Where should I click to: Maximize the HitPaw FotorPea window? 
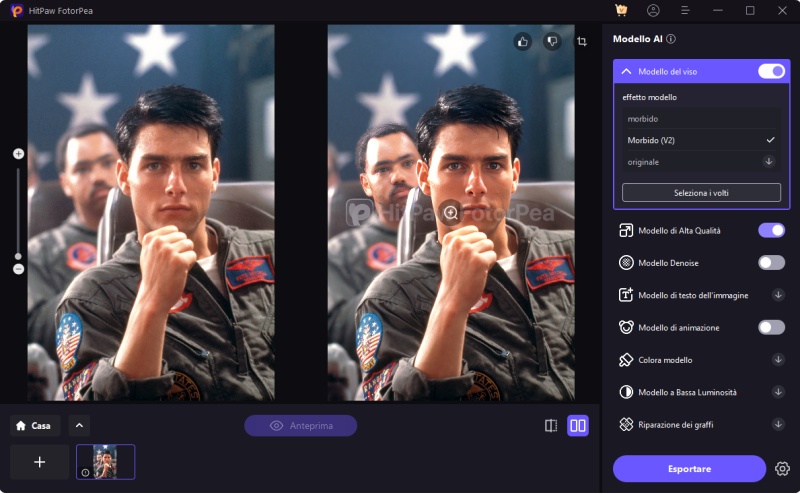(749, 10)
